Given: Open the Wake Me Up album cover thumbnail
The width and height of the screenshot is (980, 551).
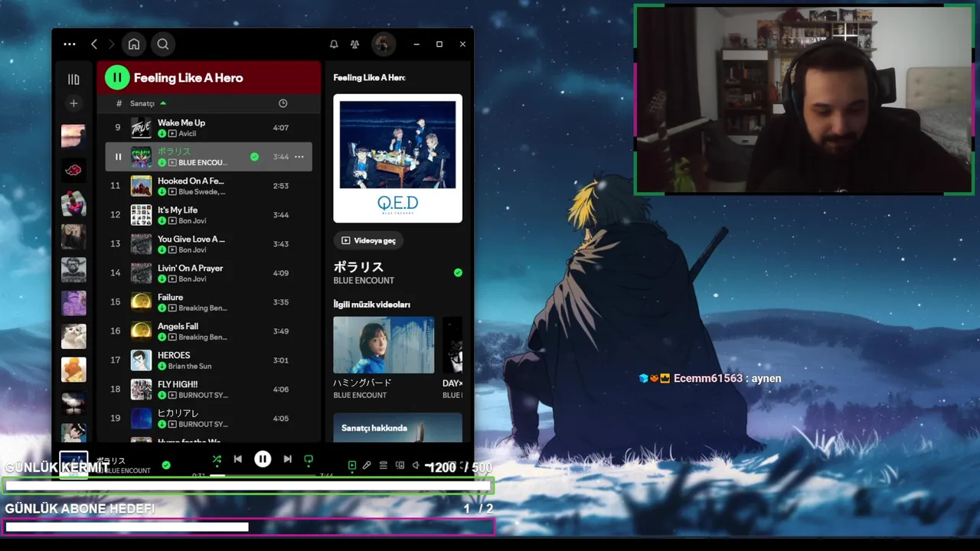Looking at the screenshot, I should [141, 128].
